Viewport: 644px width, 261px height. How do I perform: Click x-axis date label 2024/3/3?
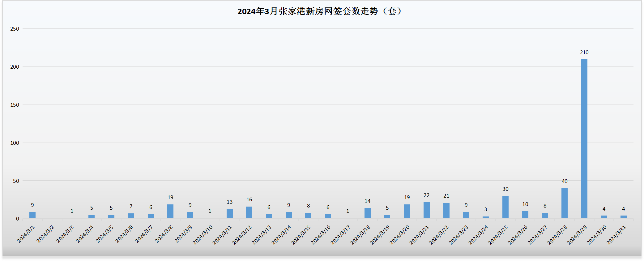click(65, 234)
